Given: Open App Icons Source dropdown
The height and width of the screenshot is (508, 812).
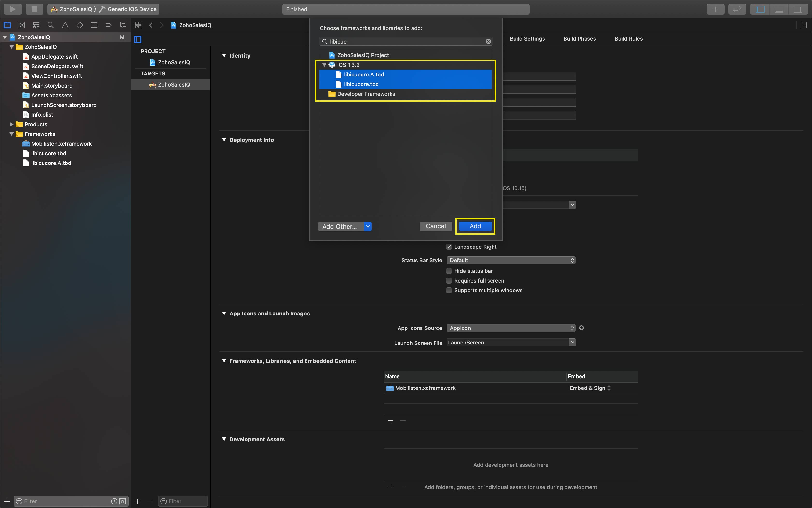Looking at the screenshot, I should (x=511, y=328).
